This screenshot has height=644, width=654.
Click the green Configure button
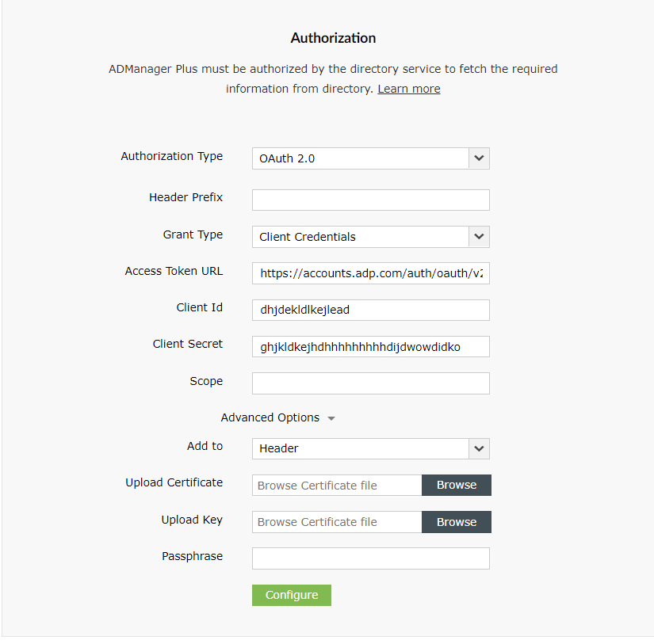click(292, 595)
